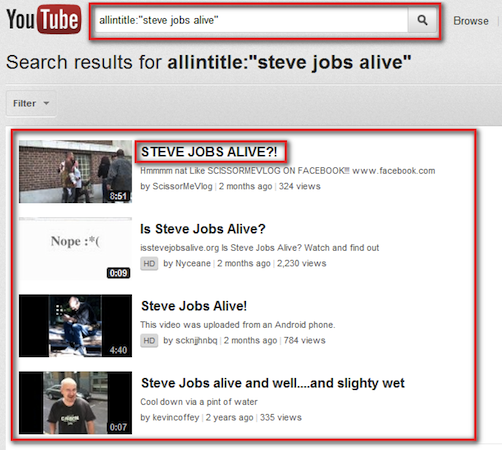The height and width of the screenshot is (450, 502).
Task: Open the 4:40 'Steve Jobs Alive!' thumbnail
Action: 75,326
